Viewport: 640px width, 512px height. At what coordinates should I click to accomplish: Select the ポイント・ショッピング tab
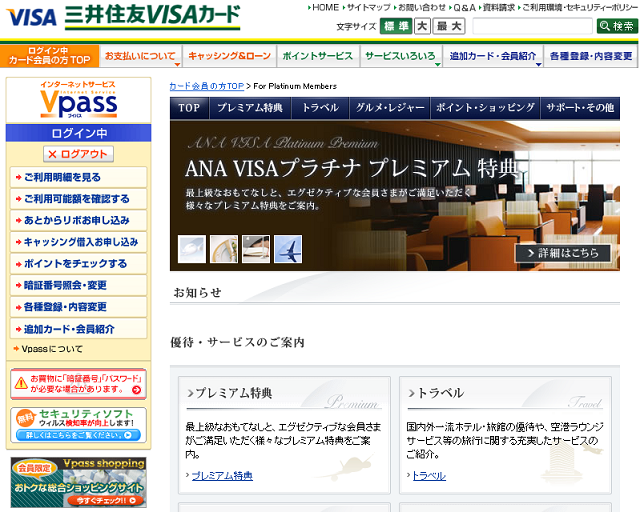coord(486,108)
